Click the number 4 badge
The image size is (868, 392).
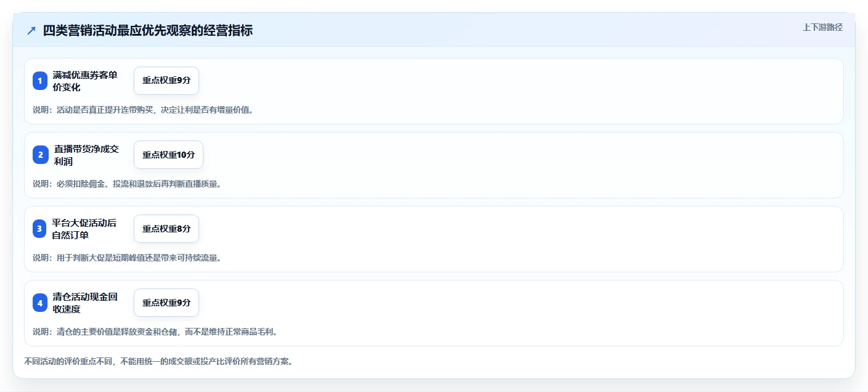[40, 303]
